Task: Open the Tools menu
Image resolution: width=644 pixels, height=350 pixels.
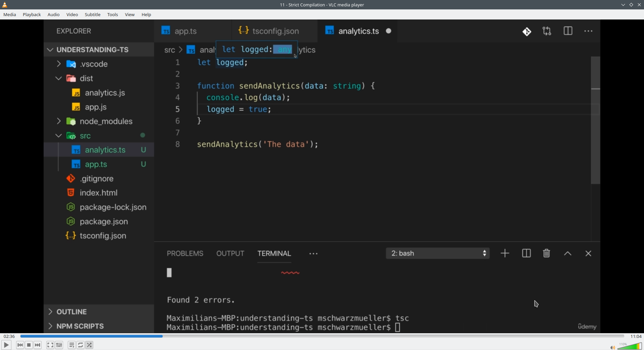Action: pyautogui.click(x=113, y=14)
